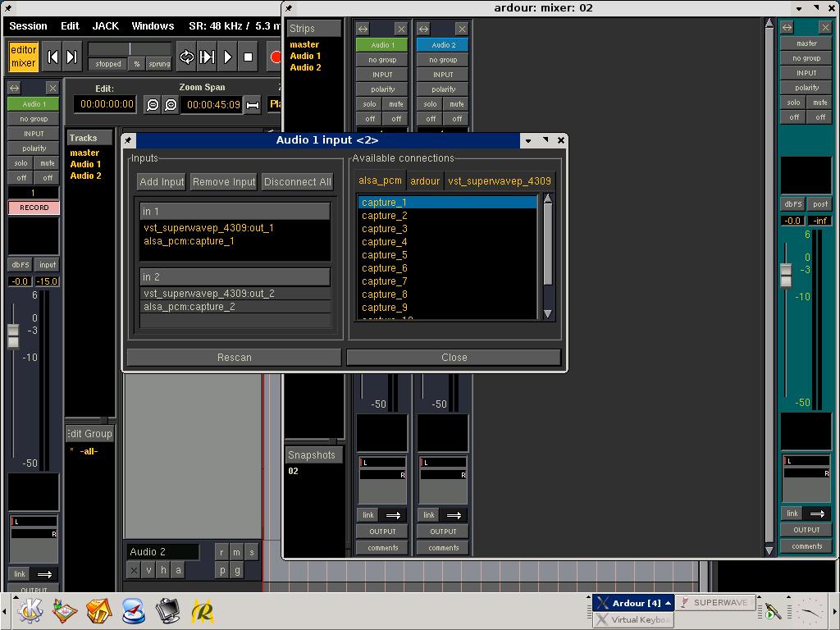The height and width of the screenshot is (630, 840).
Task: Open web browser compass icon in taskbar
Action: [x=134, y=610]
